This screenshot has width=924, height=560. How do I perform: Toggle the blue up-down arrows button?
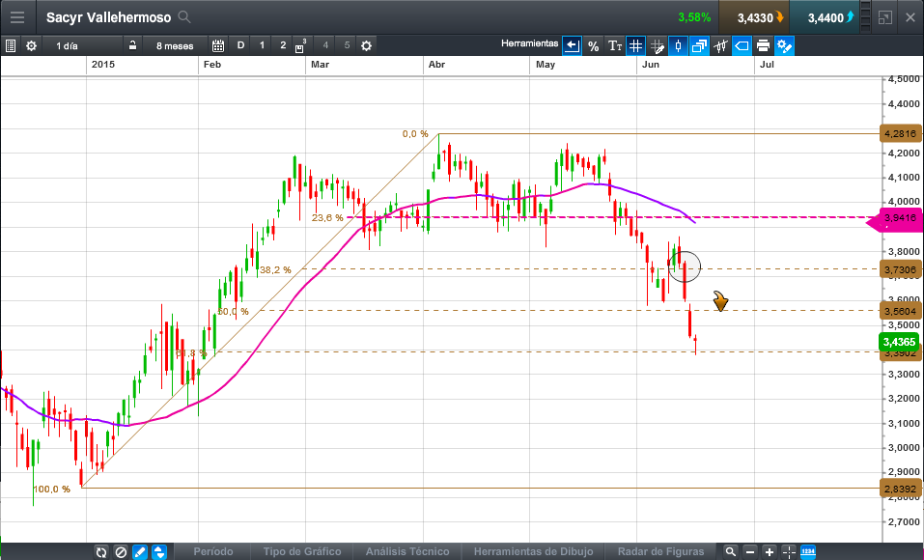[x=159, y=551]
